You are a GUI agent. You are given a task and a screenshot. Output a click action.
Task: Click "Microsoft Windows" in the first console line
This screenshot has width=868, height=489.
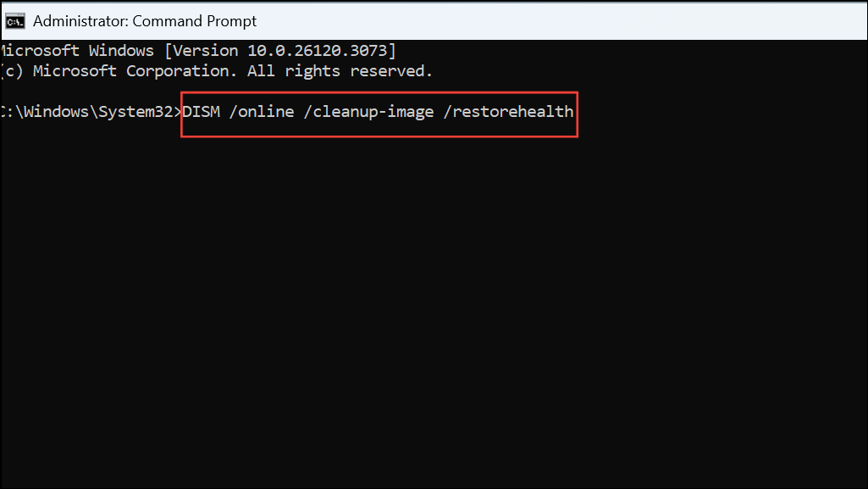click(x=77, y=50)
